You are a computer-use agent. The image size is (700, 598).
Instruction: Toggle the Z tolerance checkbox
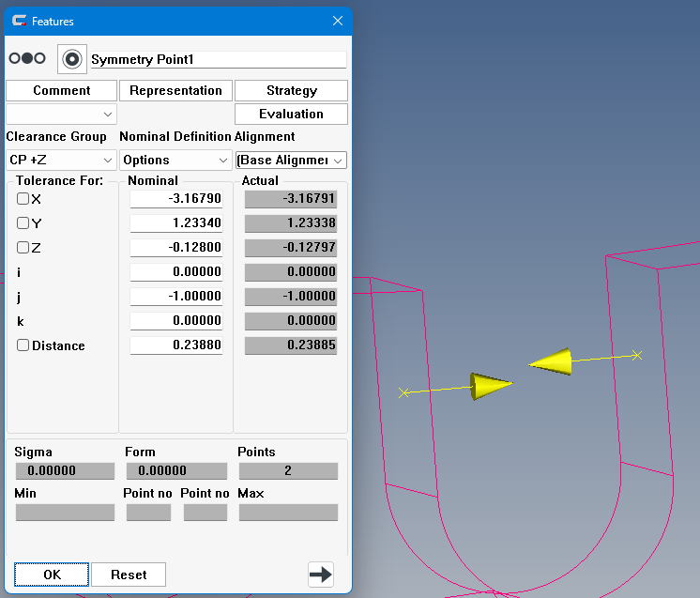23,248
